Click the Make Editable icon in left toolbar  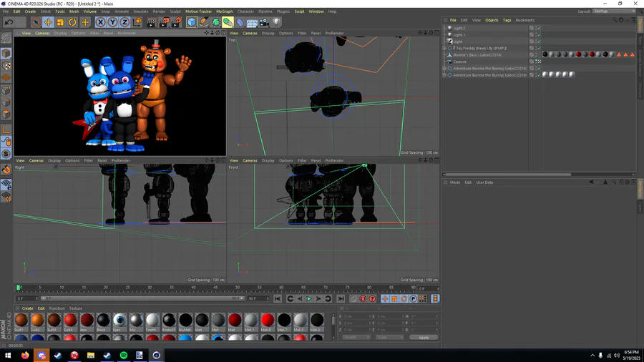click(6, 39)
